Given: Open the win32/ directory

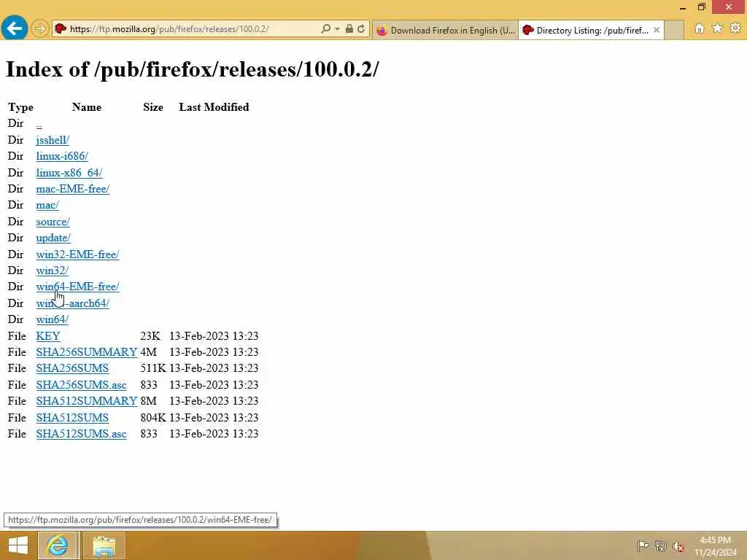Looking at the screenshot, I should (x=53, y=271).
